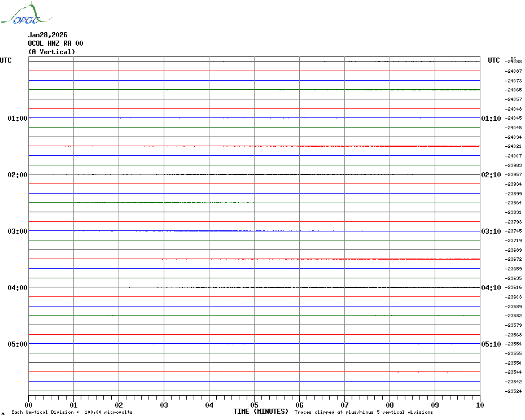Click the TIME (MINUTES) axis title
525x420 pixels.
pos(261,412)
